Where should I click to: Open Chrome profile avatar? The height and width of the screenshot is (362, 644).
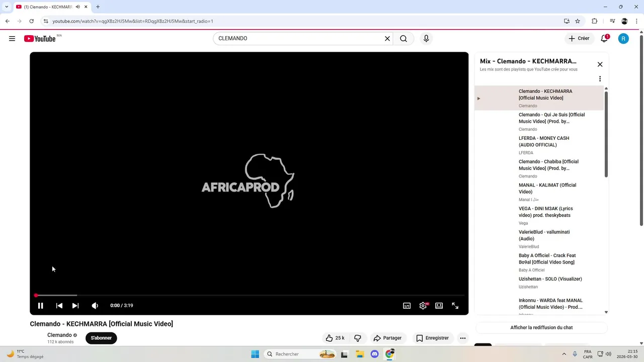pyautogui.click(x=624, y=21)
